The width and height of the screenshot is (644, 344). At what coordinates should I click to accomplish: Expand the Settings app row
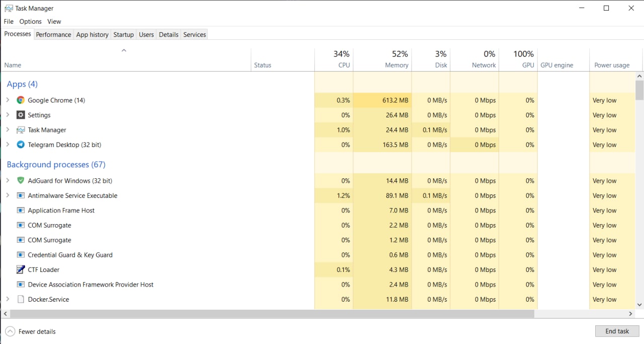[x=8, y=115]
